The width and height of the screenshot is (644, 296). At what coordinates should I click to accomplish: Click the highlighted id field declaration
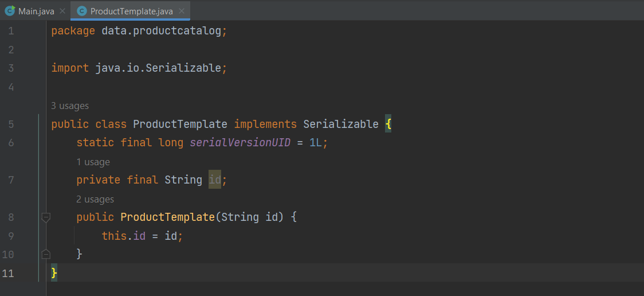coord(214,180)
